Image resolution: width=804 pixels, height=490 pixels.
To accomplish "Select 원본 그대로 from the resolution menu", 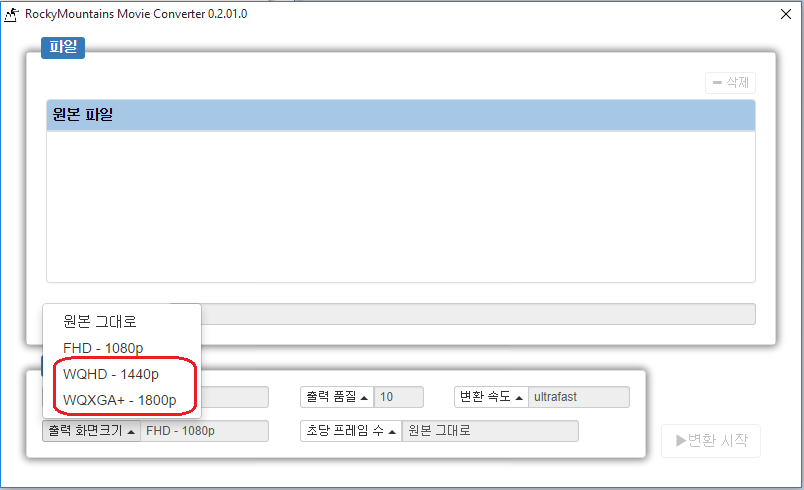I will (99, 322).
